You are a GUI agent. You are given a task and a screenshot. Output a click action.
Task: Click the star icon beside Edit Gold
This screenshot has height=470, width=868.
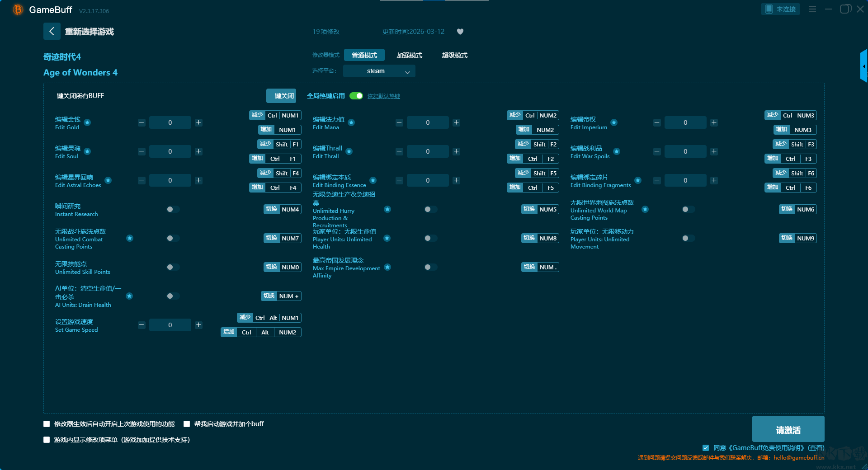tap(87, 122)
